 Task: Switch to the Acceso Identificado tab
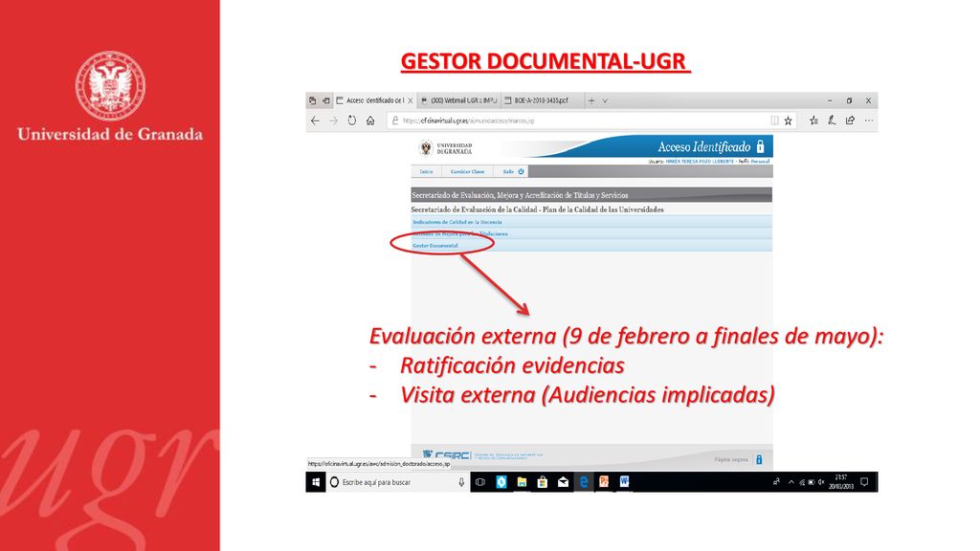[x=375, y=100]
